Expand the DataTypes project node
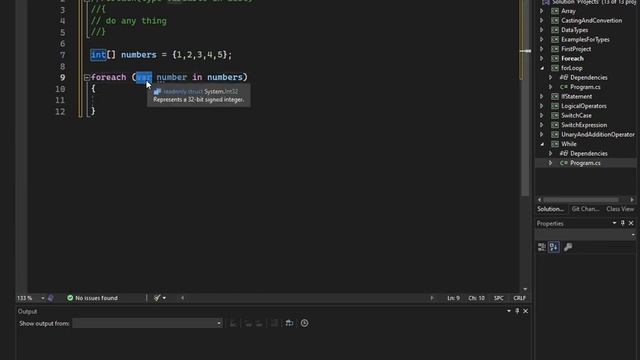 tap(542, 30)
